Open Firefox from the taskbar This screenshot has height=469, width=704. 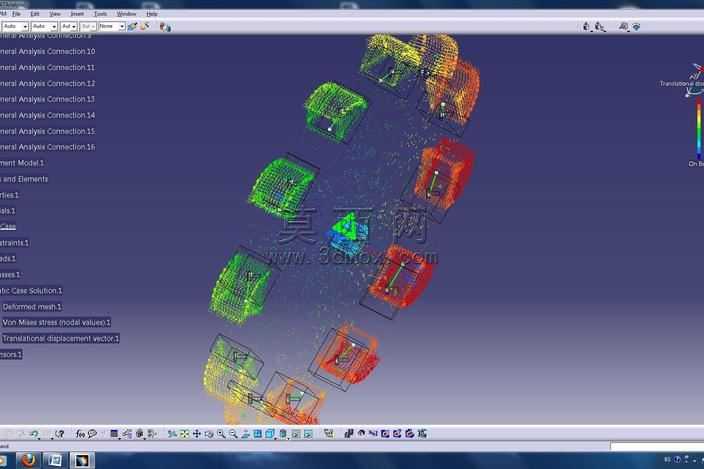click(28, 460)
